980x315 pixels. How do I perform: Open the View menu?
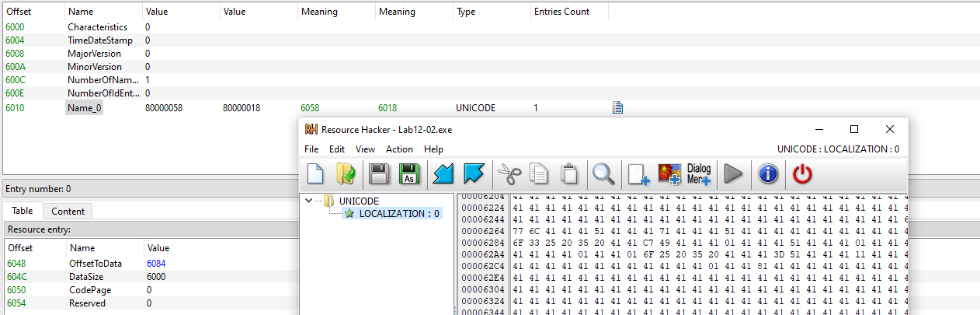[x=365, y=149]
